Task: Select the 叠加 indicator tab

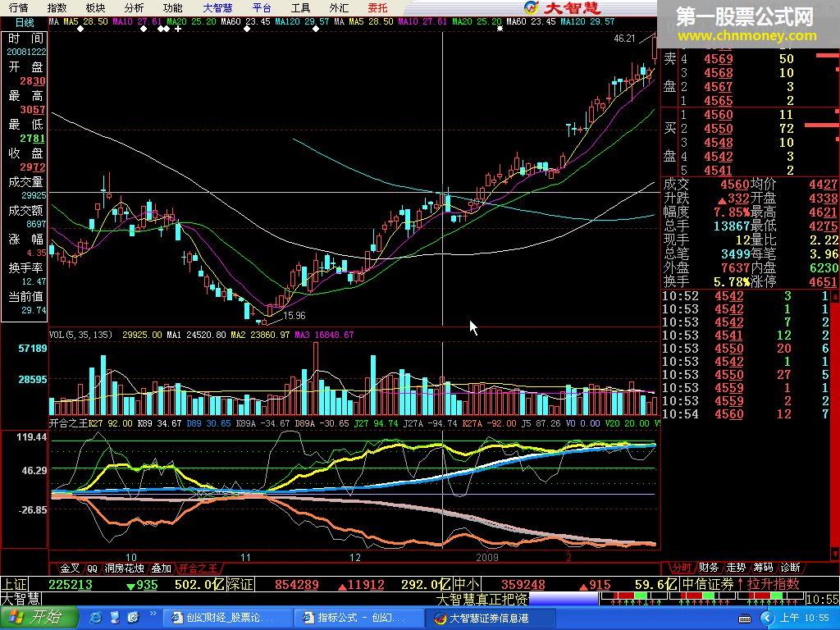Action: point(162,568)
